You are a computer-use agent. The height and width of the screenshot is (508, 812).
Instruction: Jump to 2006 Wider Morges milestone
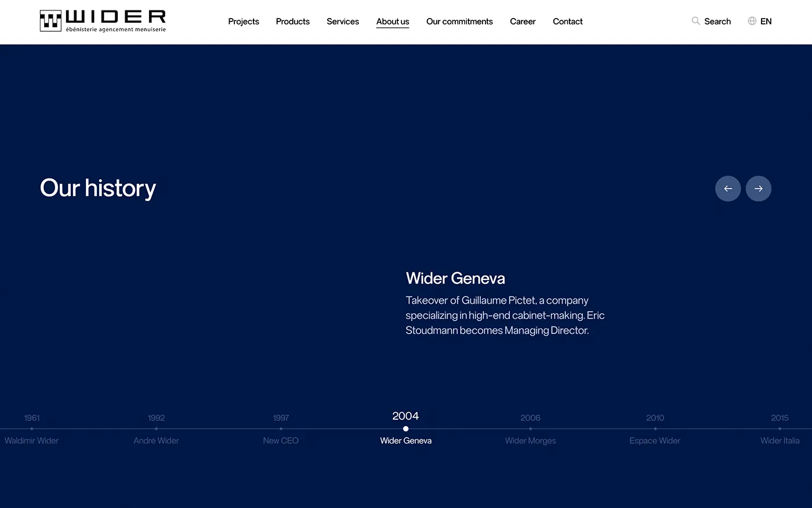click(530, 429)
